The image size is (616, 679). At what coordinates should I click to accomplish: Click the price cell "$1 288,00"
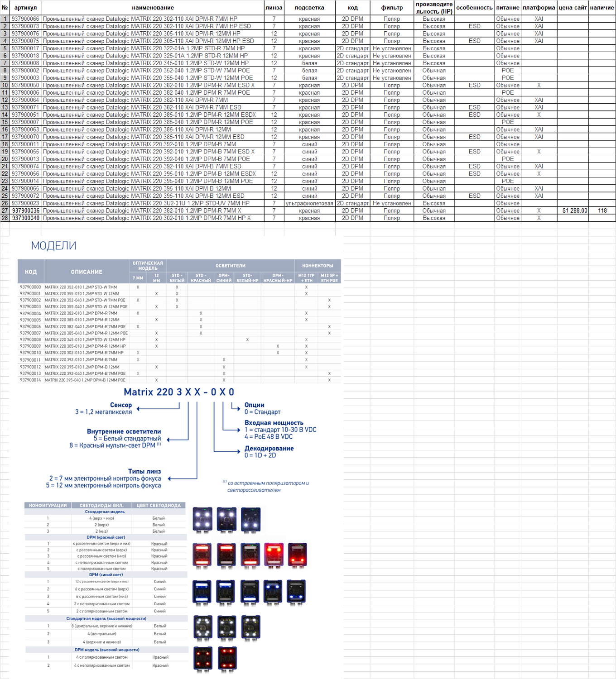(x=573, y=210)
